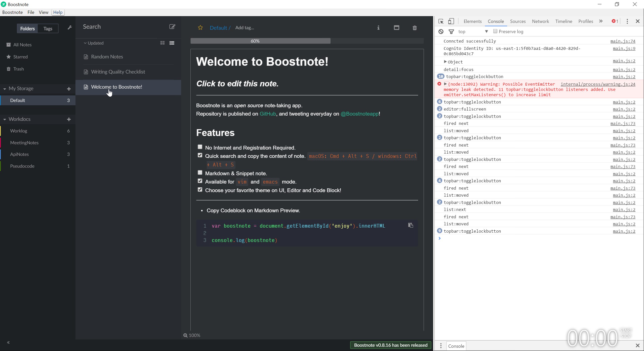This screenshot has height=351, width=644.
Task: Open the GitHub link
Action: coord(268,114)
